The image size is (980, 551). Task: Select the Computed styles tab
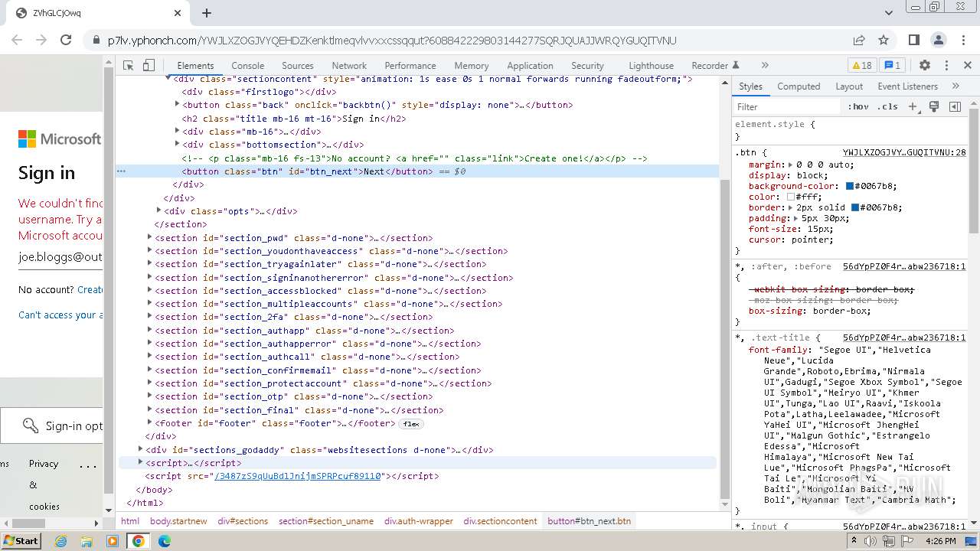coord(799,86)
